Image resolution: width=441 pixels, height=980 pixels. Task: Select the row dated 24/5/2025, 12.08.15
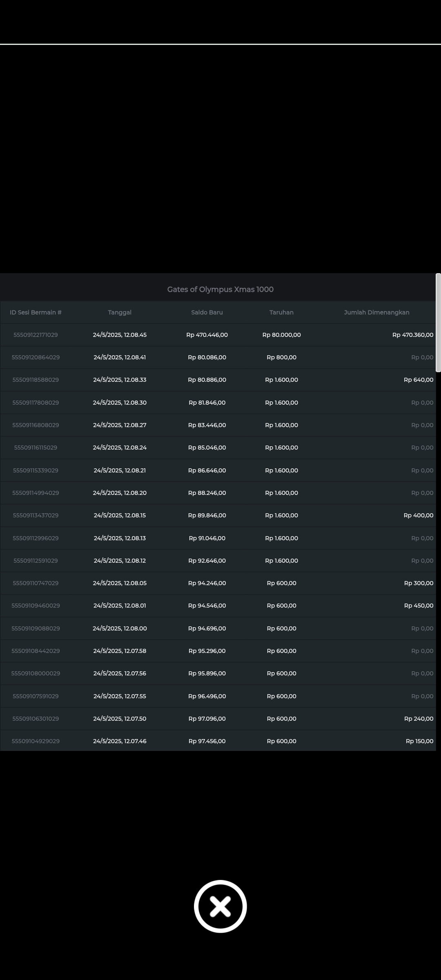point(218,515)
